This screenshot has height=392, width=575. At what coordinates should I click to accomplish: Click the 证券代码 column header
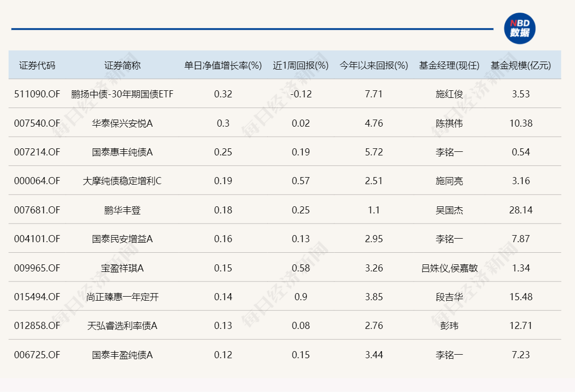tap(37, 65)
